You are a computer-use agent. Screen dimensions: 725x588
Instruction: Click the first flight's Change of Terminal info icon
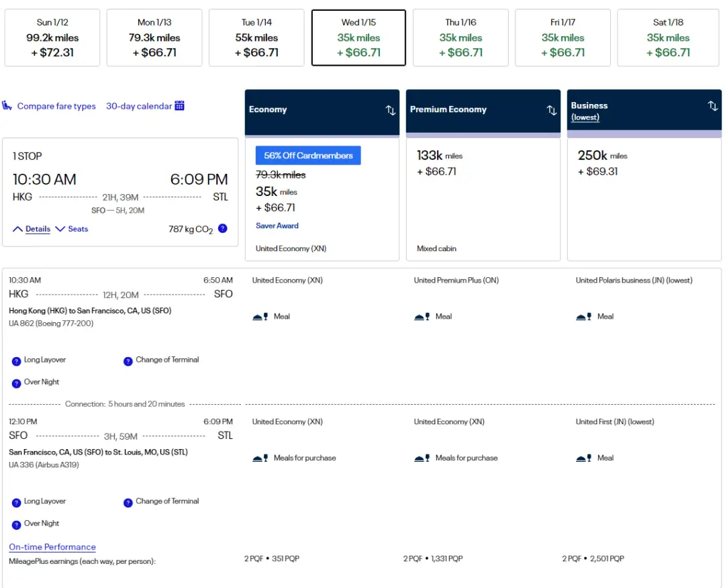point(128,361)
